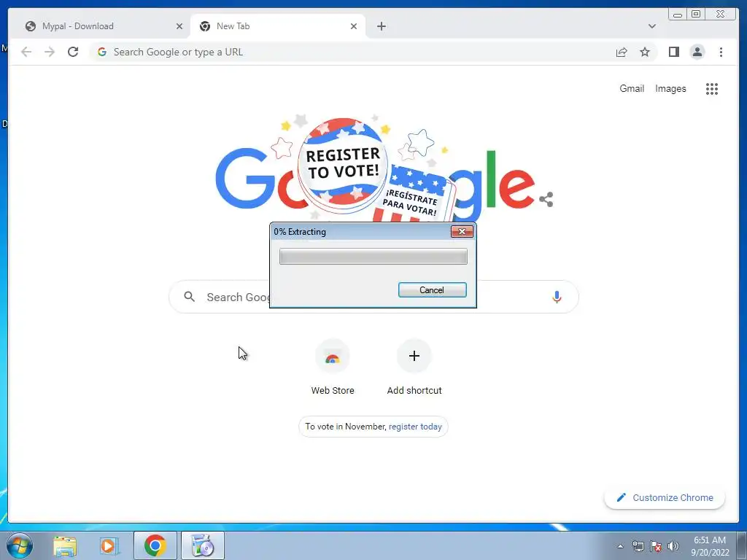Open the Chrome profile avatar

[x=697, y=52]
